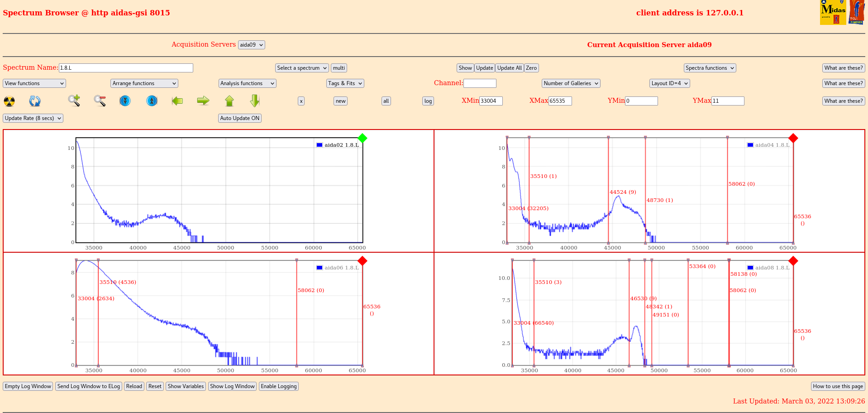Toggle the log scale button
The width and height of the screenshot is (868, 413).
click(x=428, y=101)
